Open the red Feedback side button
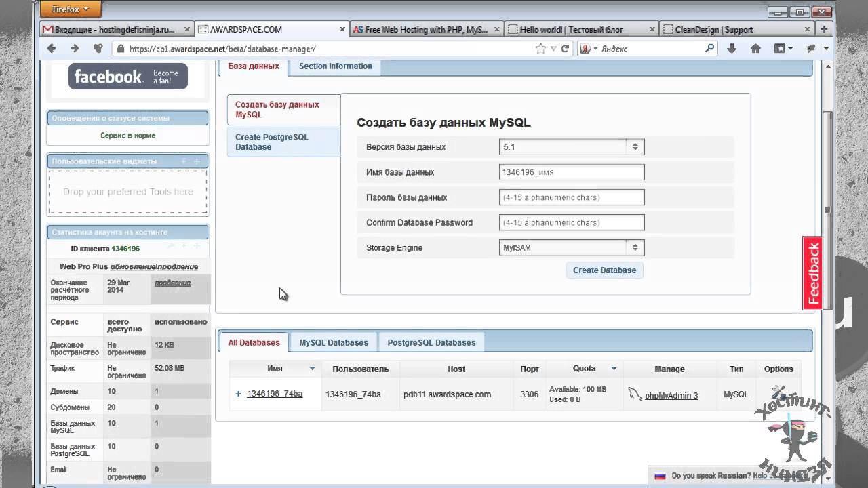868x488 pixels. [x=812, y=273]
